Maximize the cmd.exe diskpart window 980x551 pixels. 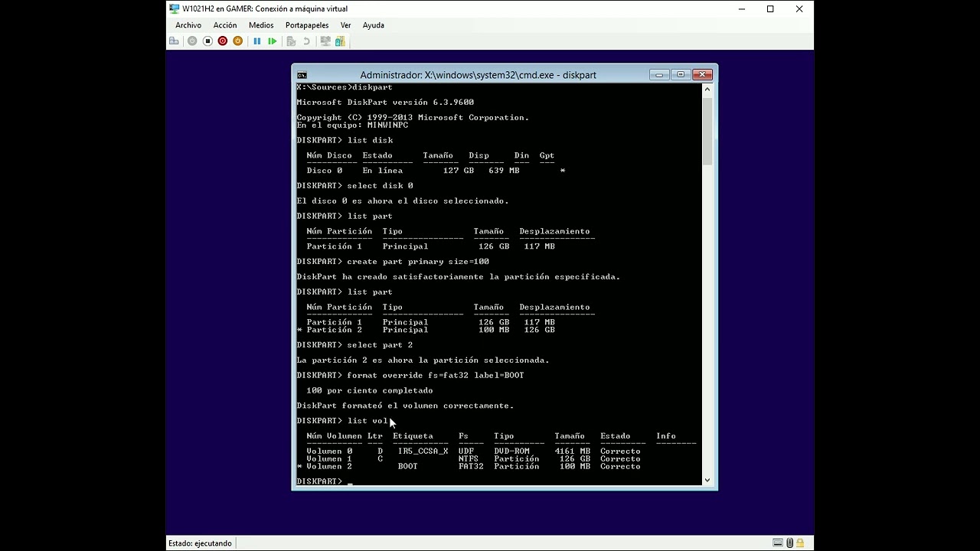click(681, 74)
